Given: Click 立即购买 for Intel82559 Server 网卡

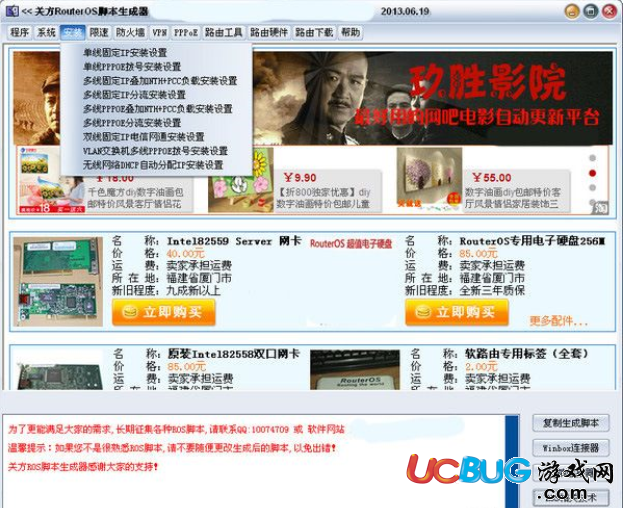Looking at the screenshot, I should pyautogui.click(x=164, y=312).
